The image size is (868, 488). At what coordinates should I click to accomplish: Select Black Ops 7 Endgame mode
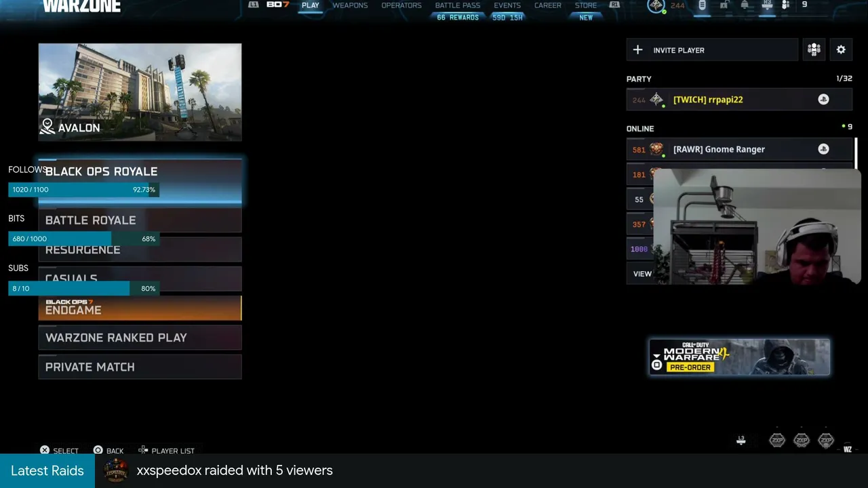click(x=140, y=308)
